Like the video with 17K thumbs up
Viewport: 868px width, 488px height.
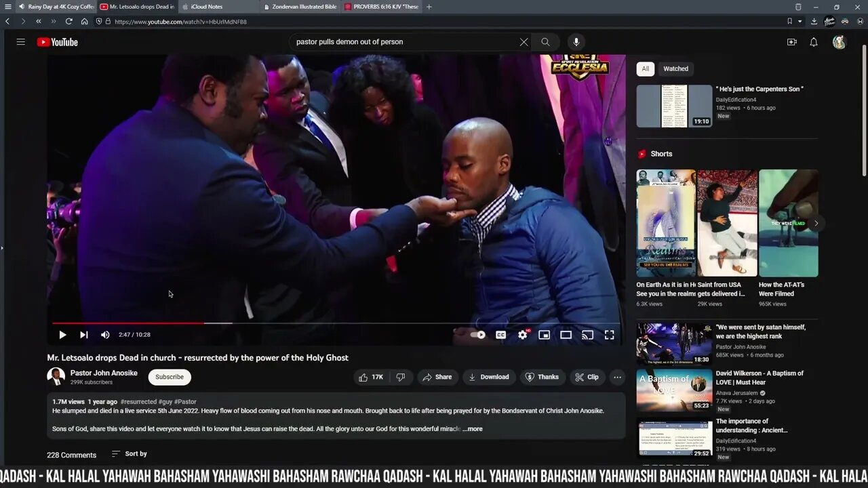371,377
